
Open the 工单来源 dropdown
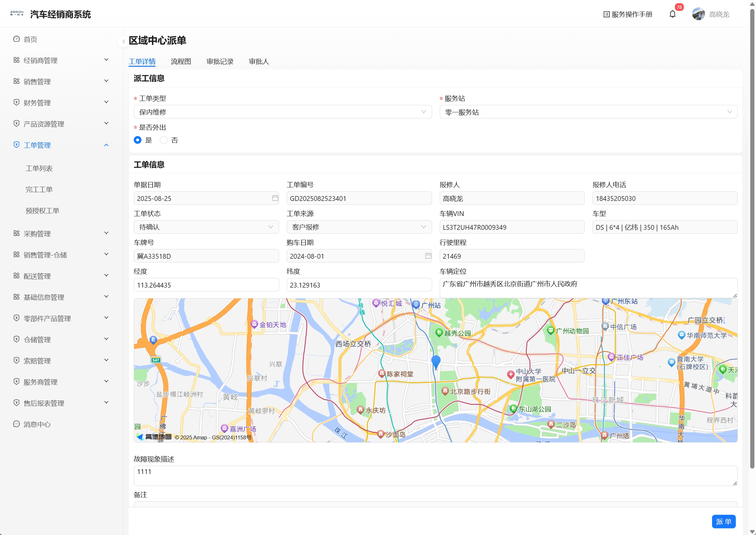[359, 227]
